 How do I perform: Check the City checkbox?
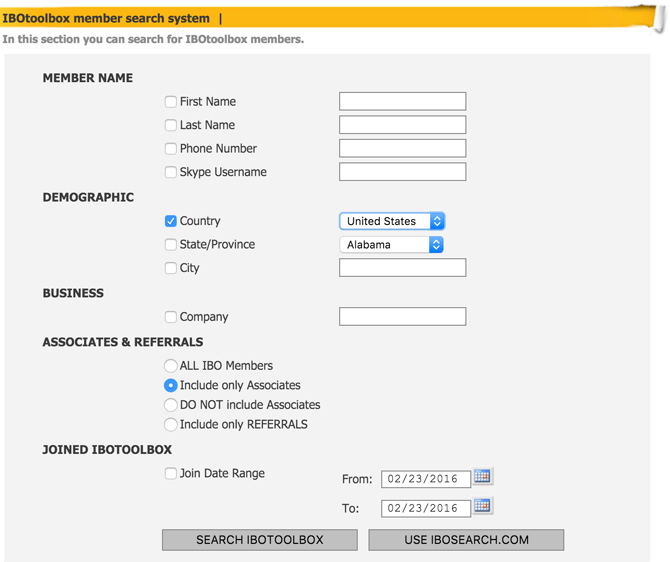[170, 268]
